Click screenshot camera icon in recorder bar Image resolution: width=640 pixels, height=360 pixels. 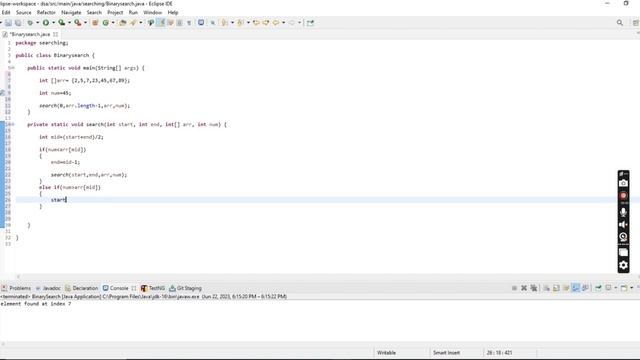pyautogui.click(x=623, y=183)
